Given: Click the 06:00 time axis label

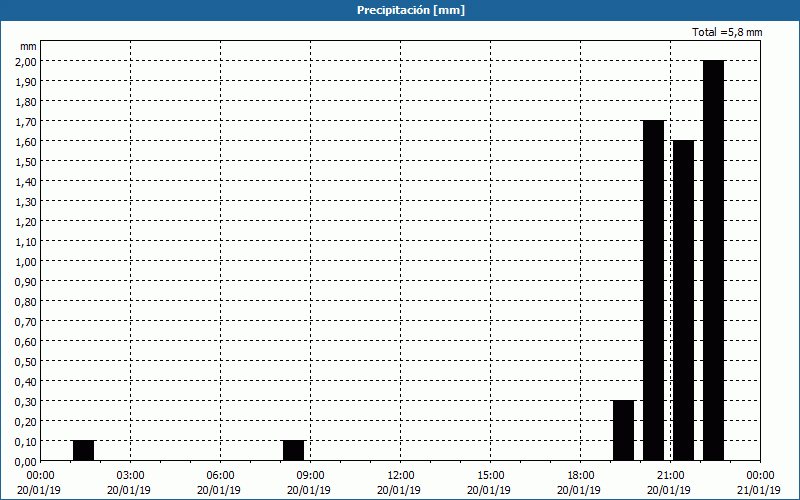Looking at the screenshot, I should [x=220, y=476].
